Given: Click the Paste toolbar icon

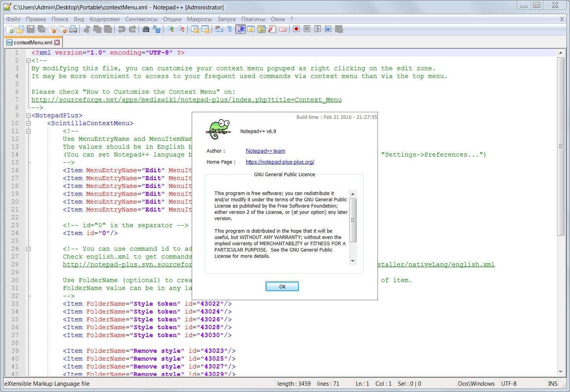Looking at the screenshot, I should point(108,29).
